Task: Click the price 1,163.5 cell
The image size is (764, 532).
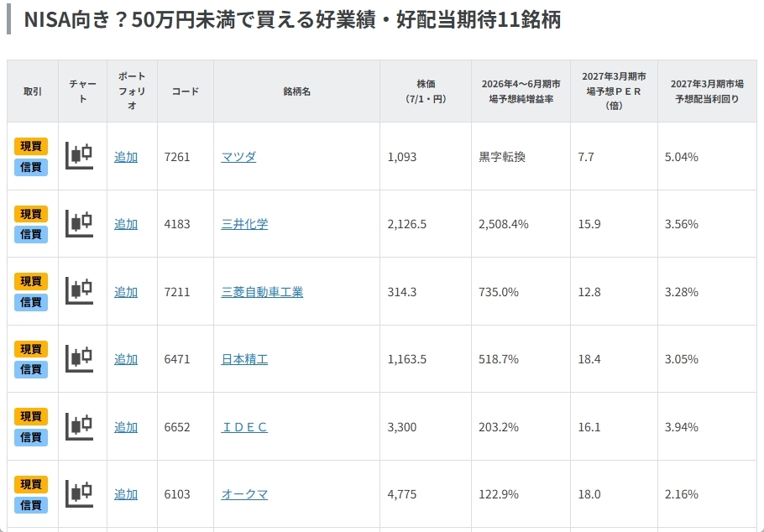Action: click(426, 359)
